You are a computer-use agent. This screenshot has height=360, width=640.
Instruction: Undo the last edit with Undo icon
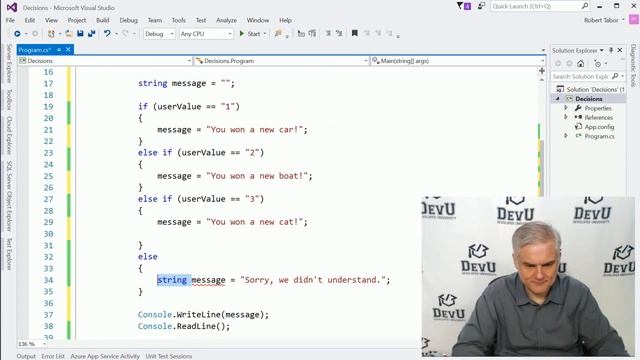[x=107, y=33]
